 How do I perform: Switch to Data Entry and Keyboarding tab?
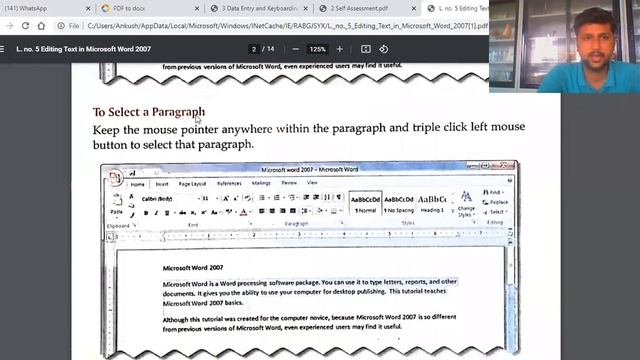point(258,8)
